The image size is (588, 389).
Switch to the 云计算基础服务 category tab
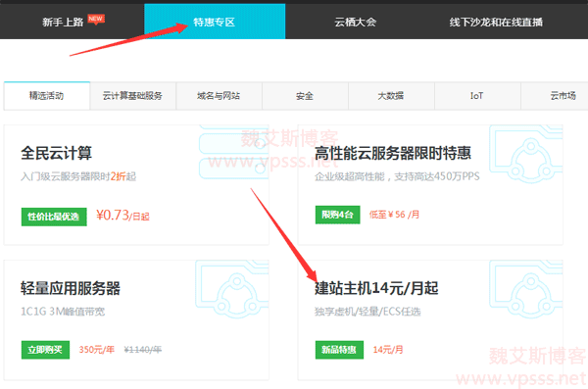[x=132, y=96]
